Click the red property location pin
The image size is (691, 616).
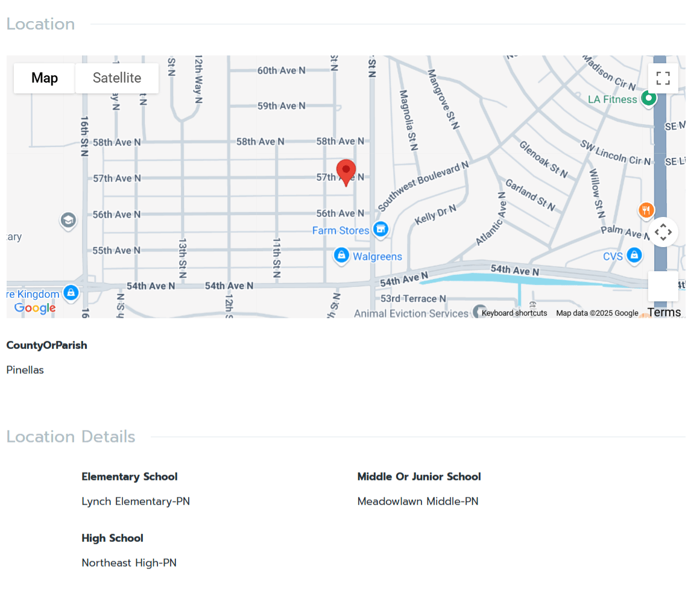tap(346, 172)
